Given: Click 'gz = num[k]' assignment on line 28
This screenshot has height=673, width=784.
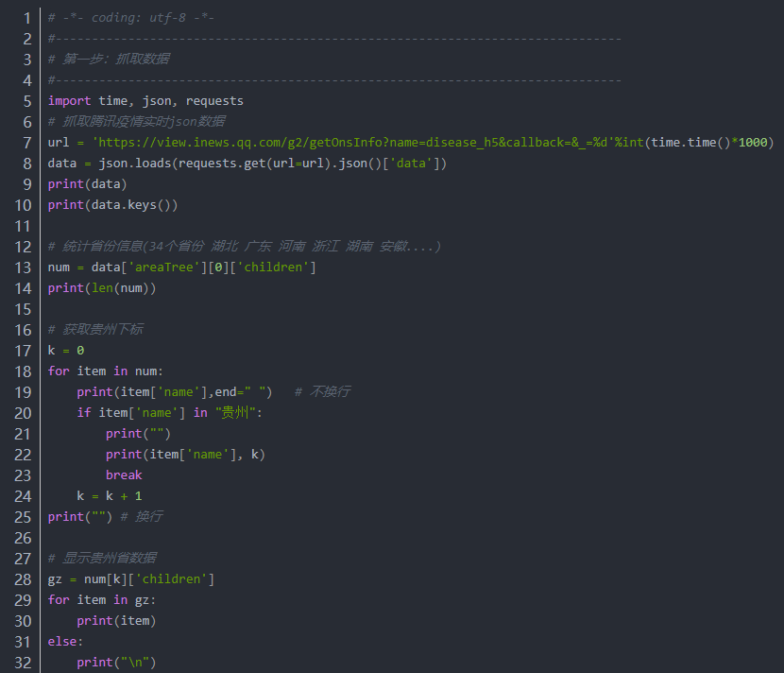Looking at the screenshot, I should coord(87,579).
